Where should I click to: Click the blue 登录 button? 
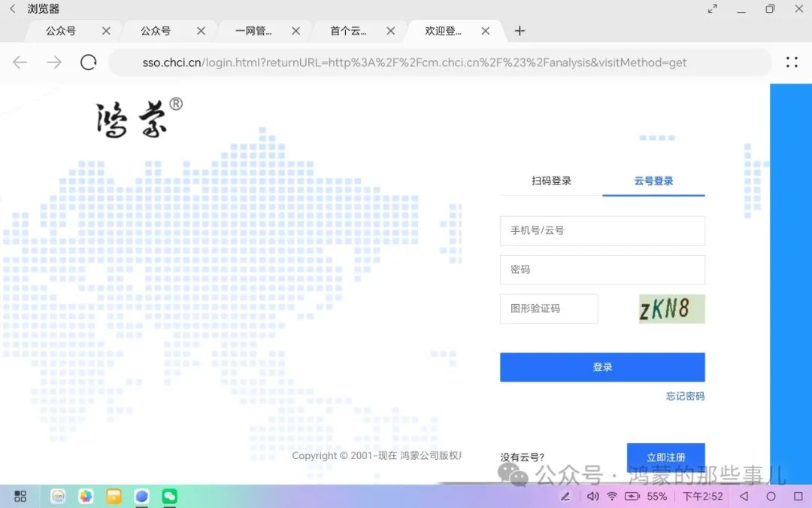click(x=602, y=367)
